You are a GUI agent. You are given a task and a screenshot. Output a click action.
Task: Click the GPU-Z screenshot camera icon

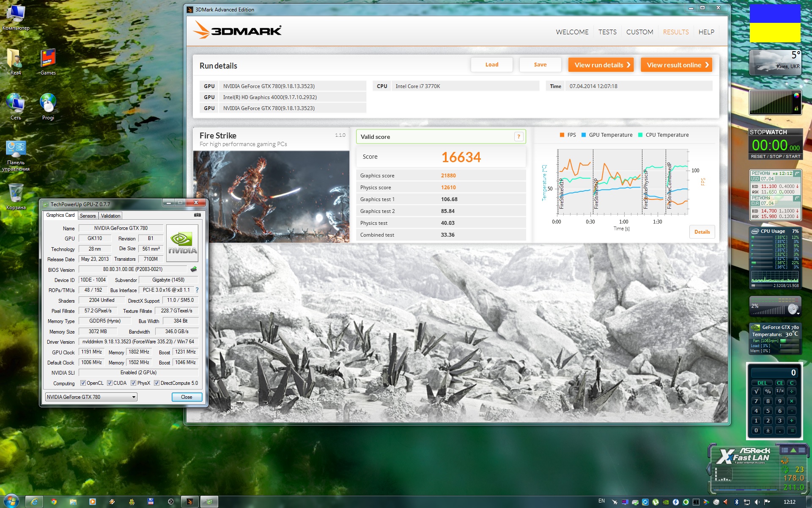tap(198, 215)
